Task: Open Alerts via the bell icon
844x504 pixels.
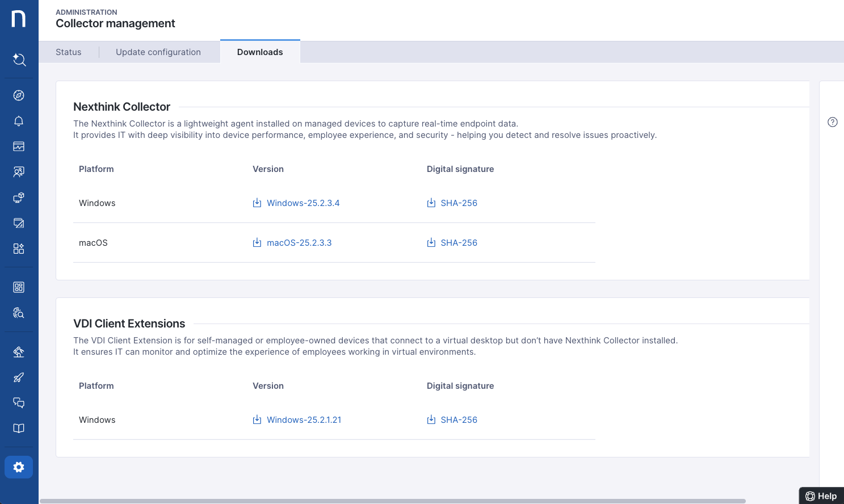Action: pyautogui.click(x=19, y=121)
